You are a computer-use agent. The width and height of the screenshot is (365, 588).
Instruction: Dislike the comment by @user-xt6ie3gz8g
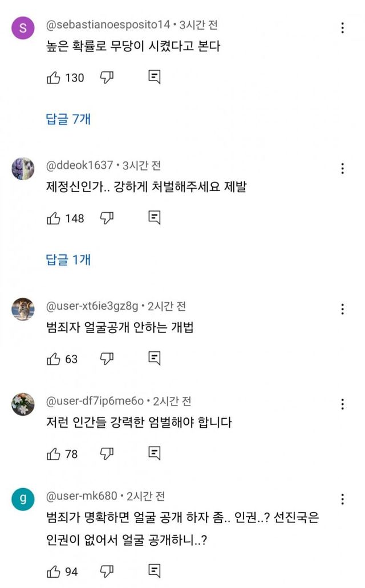point(107,359)
